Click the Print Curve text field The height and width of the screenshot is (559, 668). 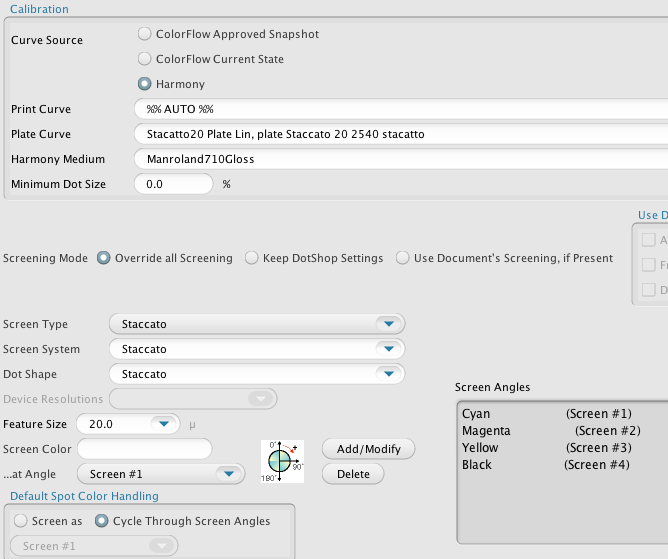[400, 109]
